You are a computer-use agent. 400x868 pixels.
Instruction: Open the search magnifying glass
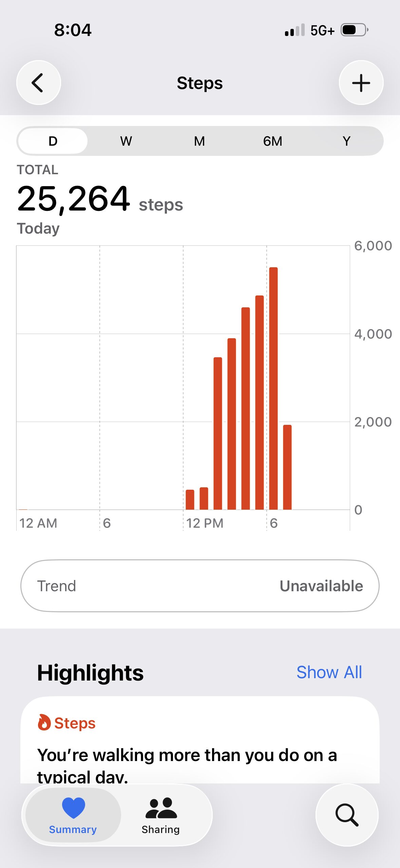click(347, 814)
